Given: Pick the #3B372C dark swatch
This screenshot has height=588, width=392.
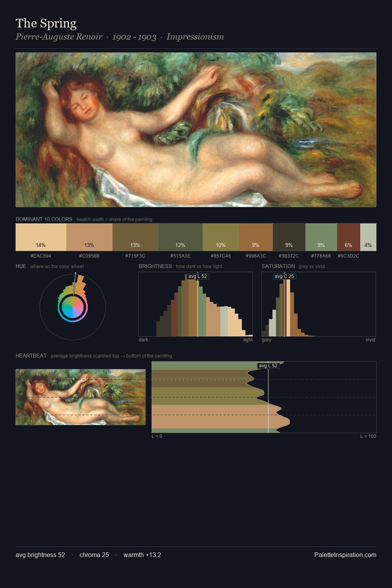Looking at the screenshot, I should [x=289, y=237].
